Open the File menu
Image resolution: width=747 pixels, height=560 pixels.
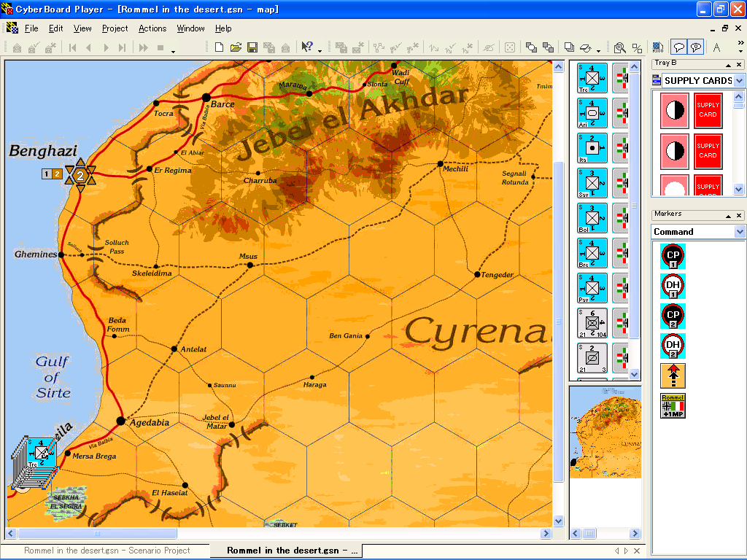tap(31, 28)
